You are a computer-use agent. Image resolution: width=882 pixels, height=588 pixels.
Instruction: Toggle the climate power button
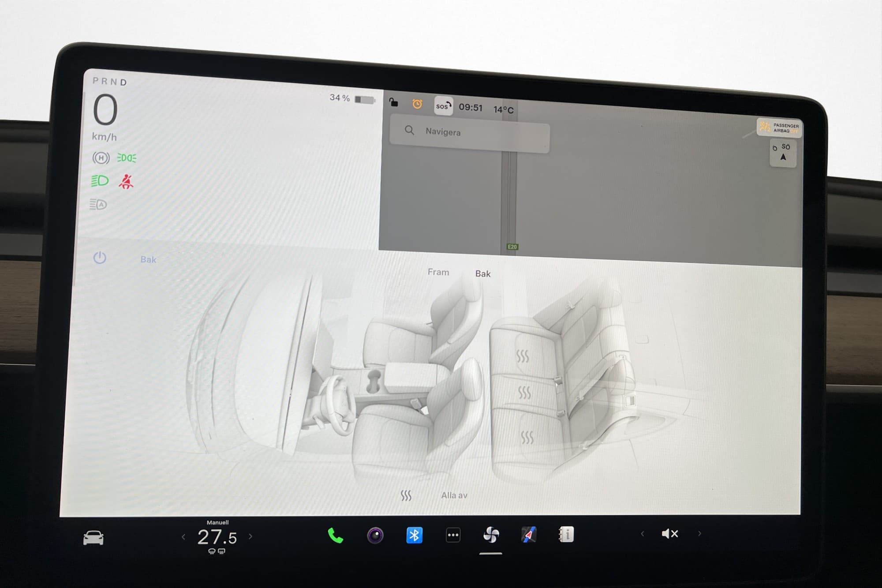point(100,258)
